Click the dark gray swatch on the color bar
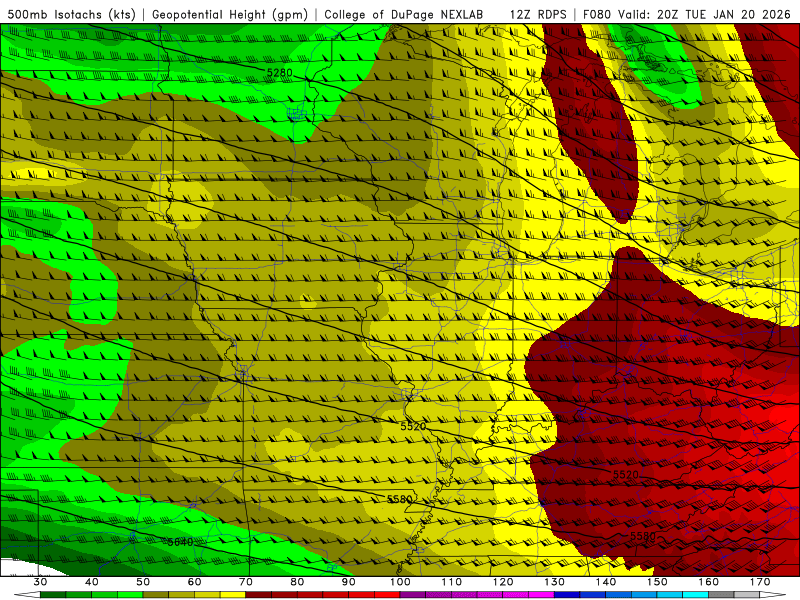800x600 pixels. tap(721, 595)
